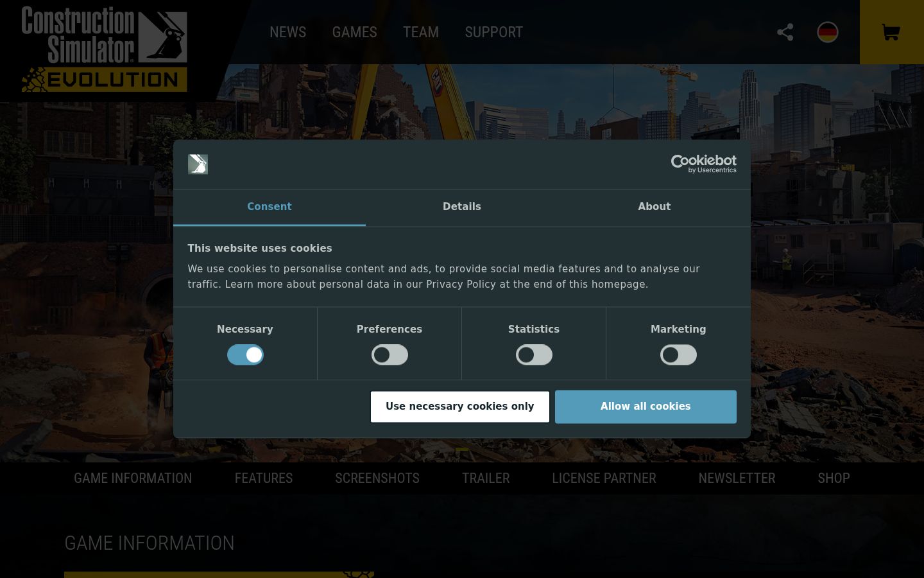Click the excavator logo in cookie dialog
Viewport: 924px width, 578px height.
pos(198,164)
